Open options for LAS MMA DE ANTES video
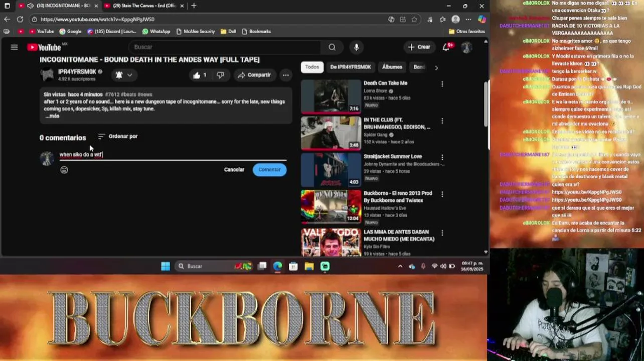The width and height of the screenshot is (644, 361). [442, 233]
